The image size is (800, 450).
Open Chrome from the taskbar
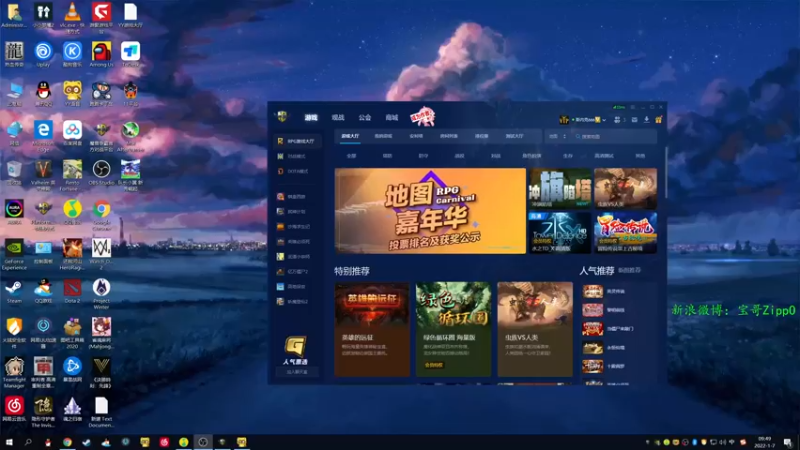click(67, 442)
